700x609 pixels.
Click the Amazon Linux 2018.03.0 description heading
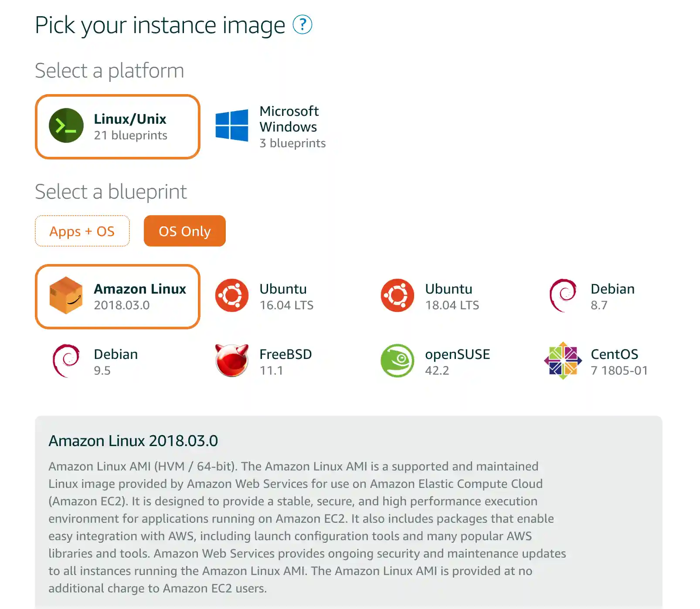[x=133, y=440]
